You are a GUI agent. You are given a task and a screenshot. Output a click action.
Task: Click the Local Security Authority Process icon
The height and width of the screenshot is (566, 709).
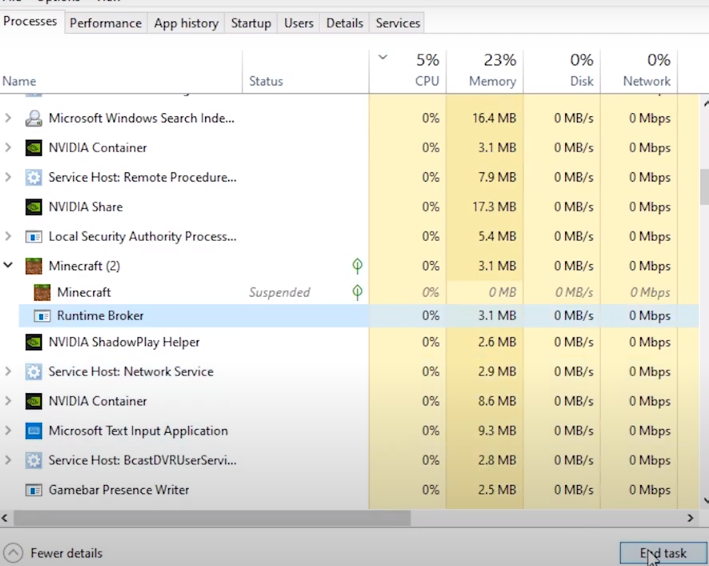[x=33, y=236]
